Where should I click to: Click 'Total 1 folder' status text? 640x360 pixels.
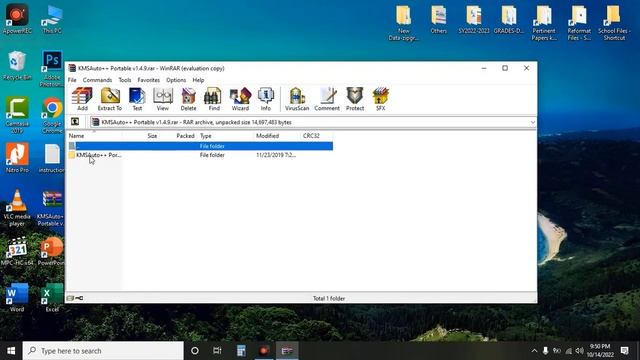329,298
